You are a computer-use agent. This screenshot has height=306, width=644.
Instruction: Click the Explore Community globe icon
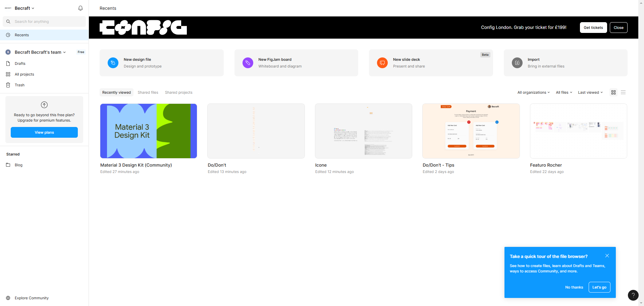click(x=8, y=298)
